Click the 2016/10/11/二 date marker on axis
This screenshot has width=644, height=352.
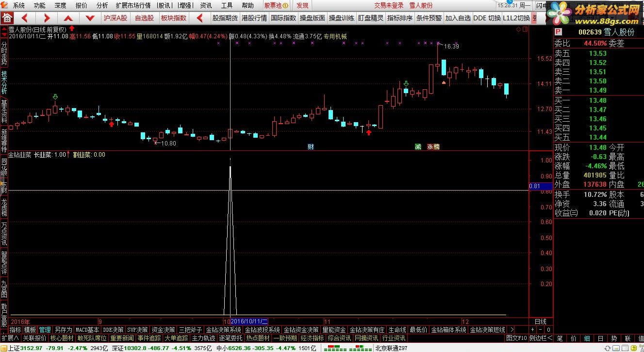click(x=249, y=321)
